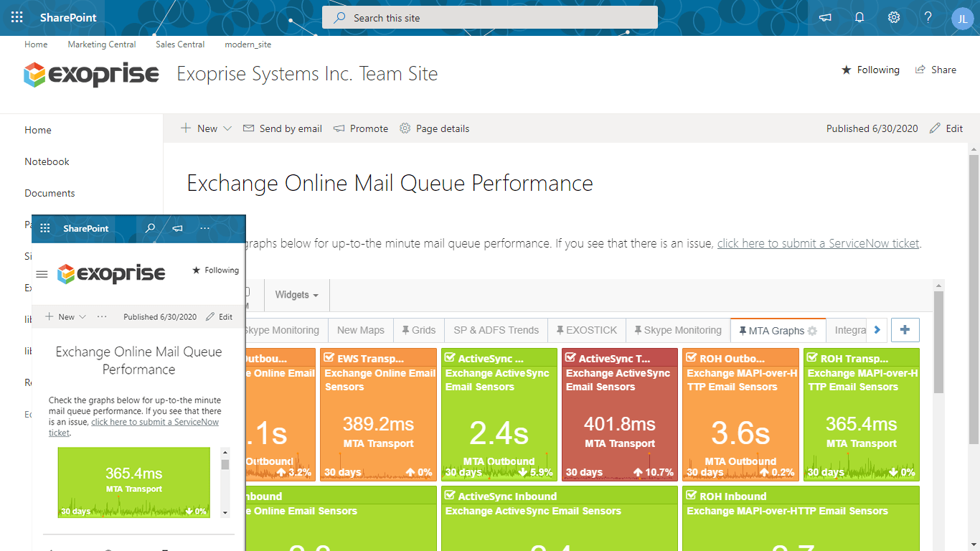Open SharePoint settings gear icon
The height and width of the screenshot is (551, 980).
pyautogui.click(x=893, y=17)
